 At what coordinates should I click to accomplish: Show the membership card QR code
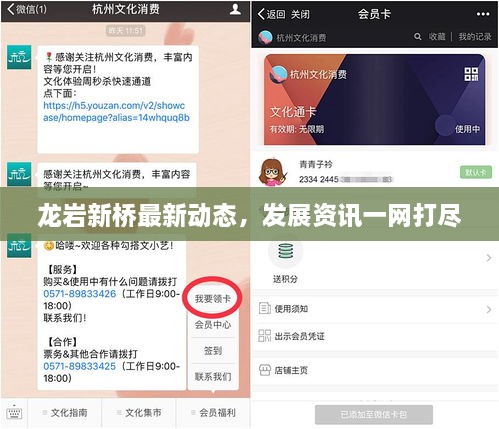471,74
